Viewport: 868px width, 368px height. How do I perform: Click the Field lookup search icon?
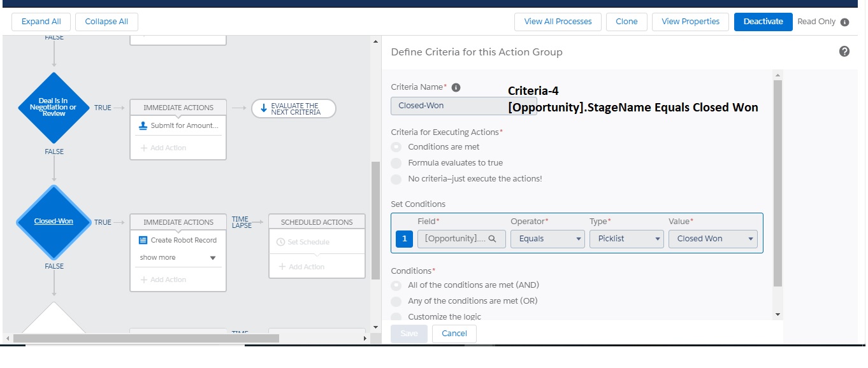point(492,239)
